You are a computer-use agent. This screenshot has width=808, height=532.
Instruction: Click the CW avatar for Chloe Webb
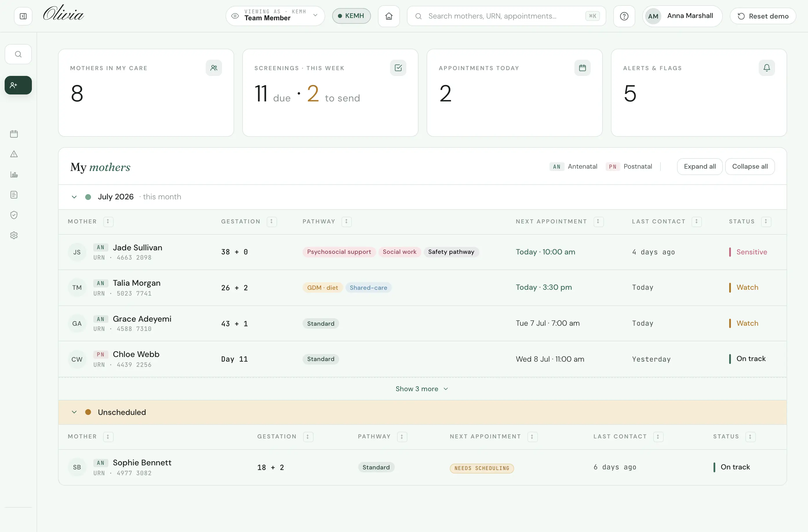tap(77, 359)
